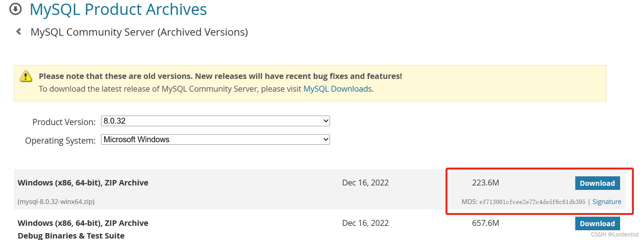Click the CSDN @Lordentist watermark
Viewport: 644px width, 240px height.
point(613,234)
